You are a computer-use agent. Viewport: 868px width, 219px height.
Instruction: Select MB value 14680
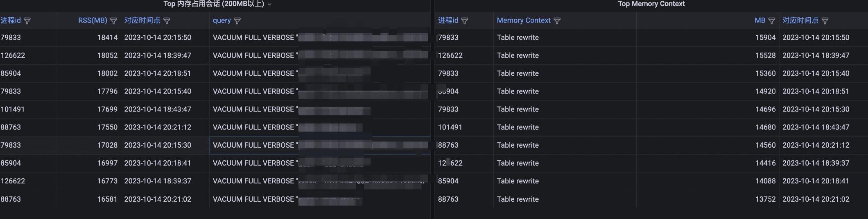click(x=765, y=128)
